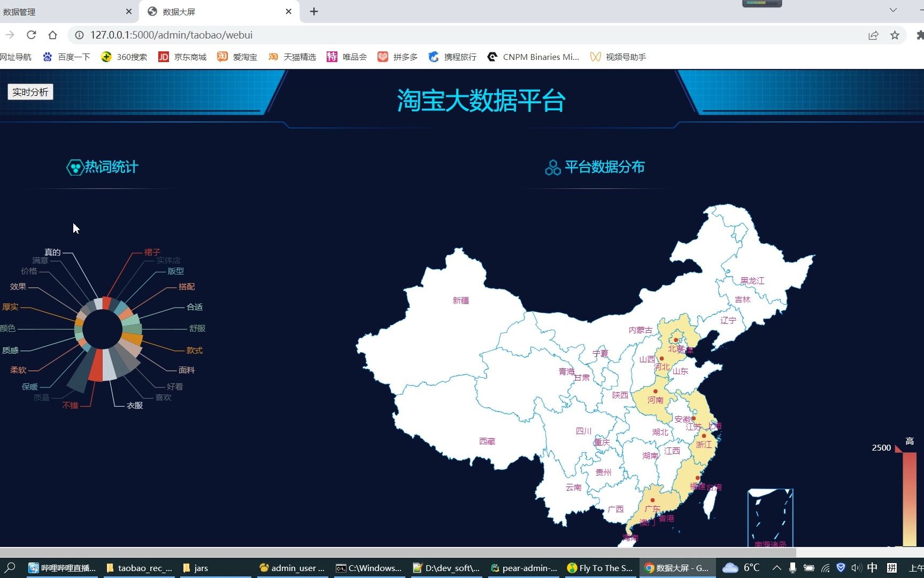Image resolution: width=924 pixels, height=578 pixels.
Task: Bookmark this page with the star
Action: (895, 35)
